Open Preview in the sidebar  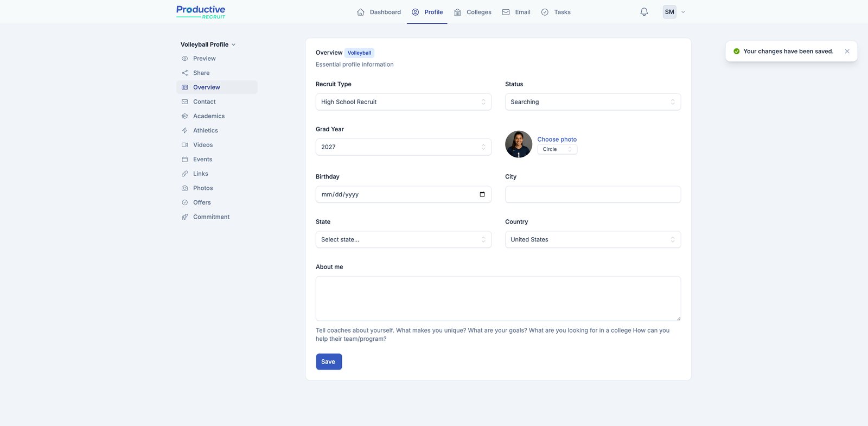click(x=204, y=59)
